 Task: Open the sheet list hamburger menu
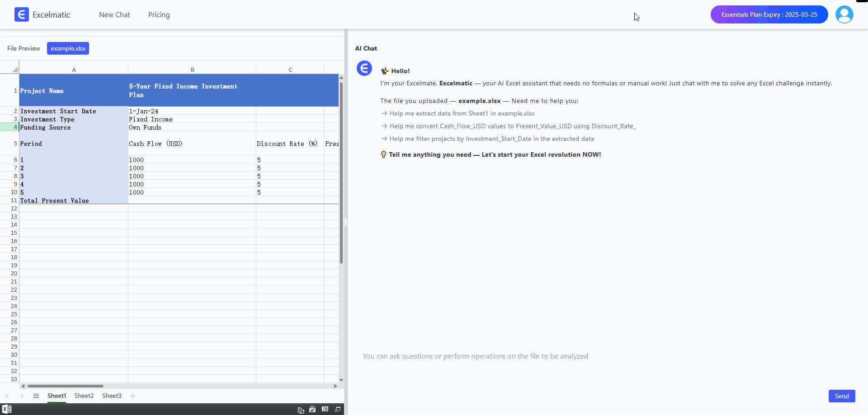coord(36,396)
